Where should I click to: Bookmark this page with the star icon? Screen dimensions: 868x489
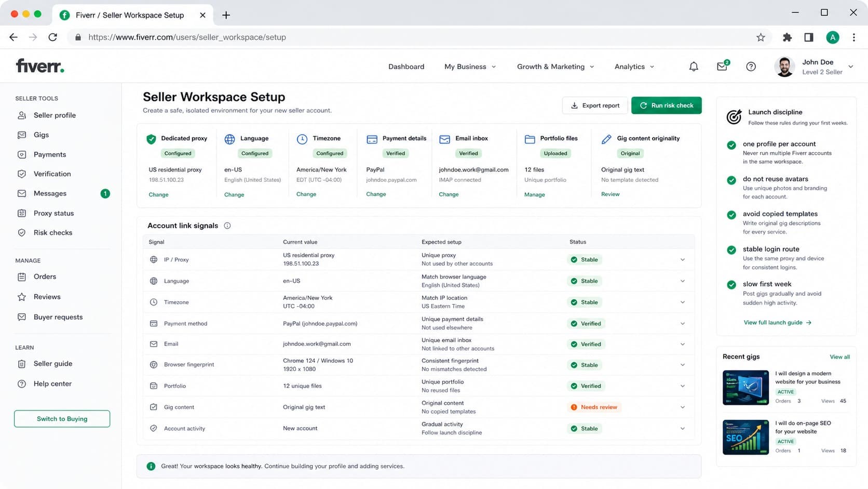pyautogui.click(x=761, y=37)
